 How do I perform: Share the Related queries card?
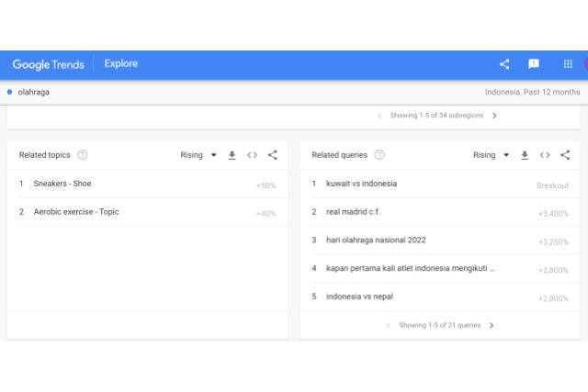tap(565, 155)
